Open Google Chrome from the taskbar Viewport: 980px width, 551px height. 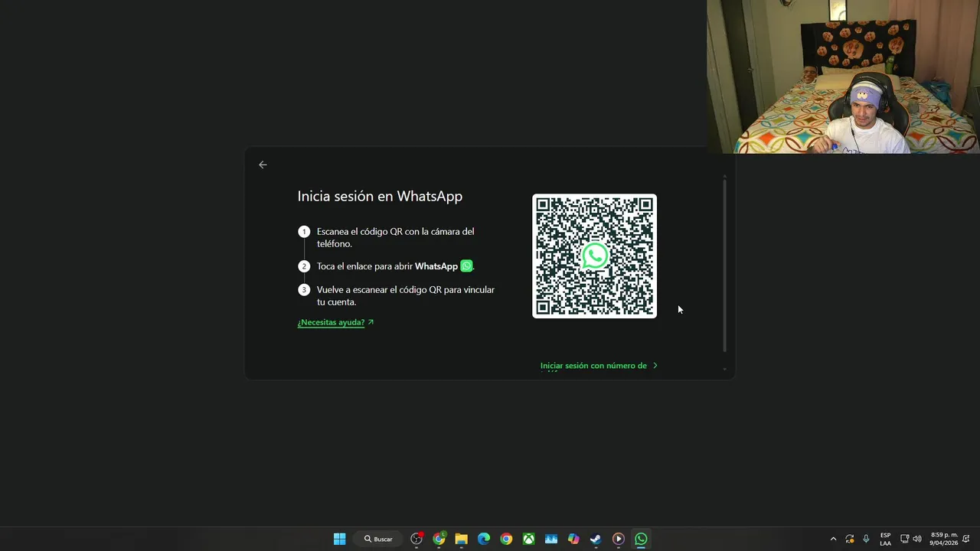pyautogui.click(x=506, y=539)
